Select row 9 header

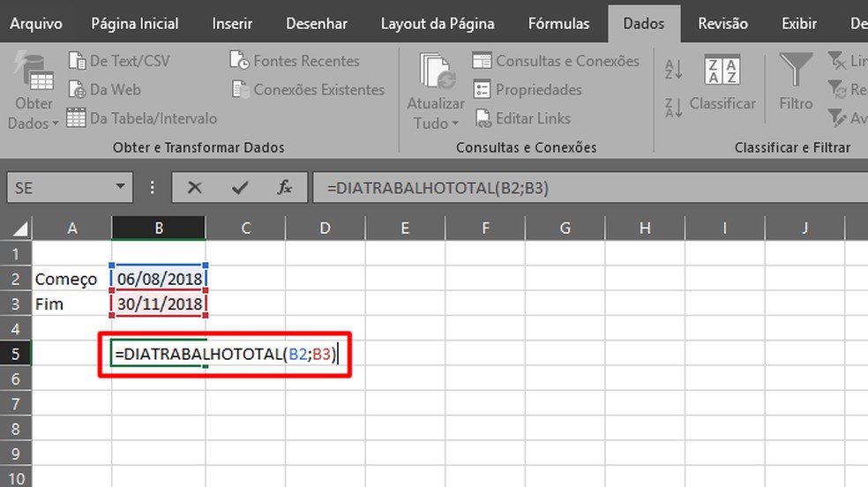coord(16,453)
